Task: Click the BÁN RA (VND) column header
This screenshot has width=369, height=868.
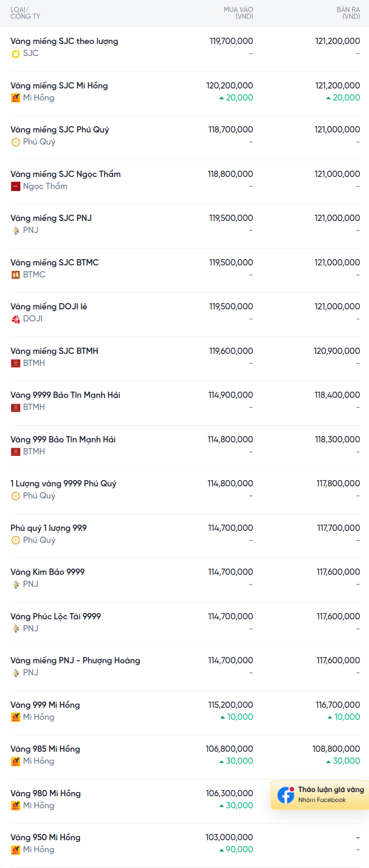Action: pyautogui.click(x=348, y=13)
